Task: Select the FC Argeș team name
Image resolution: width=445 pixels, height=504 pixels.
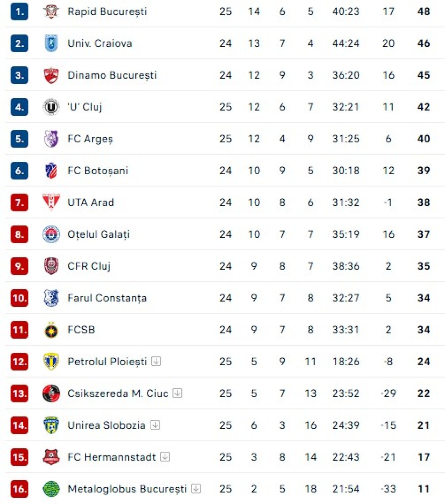Action: coord(90,139)
